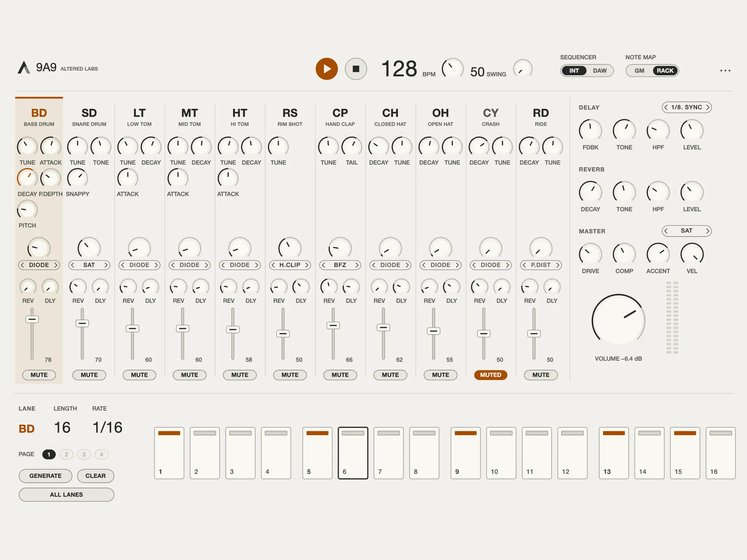Click the Snare Drum SNAPPY knob

[x=77, y=178]
